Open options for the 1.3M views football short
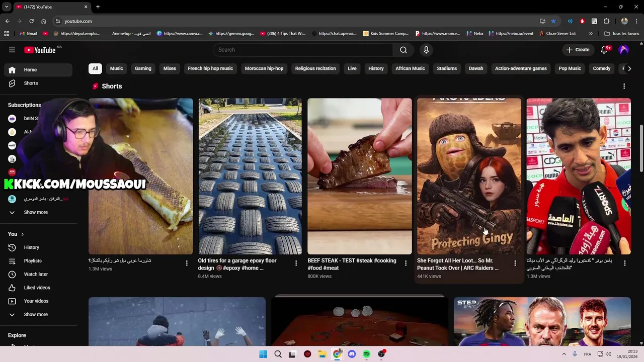644x362 pixels. pos(624,263)
